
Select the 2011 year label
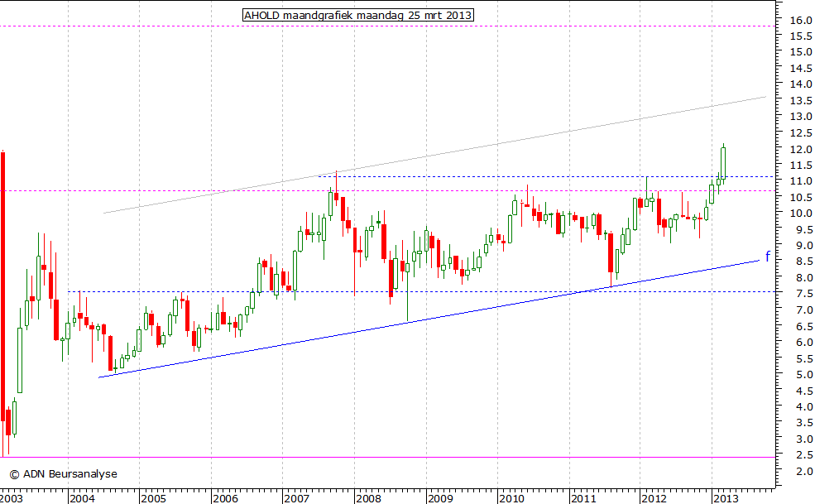tap(583, 499)
